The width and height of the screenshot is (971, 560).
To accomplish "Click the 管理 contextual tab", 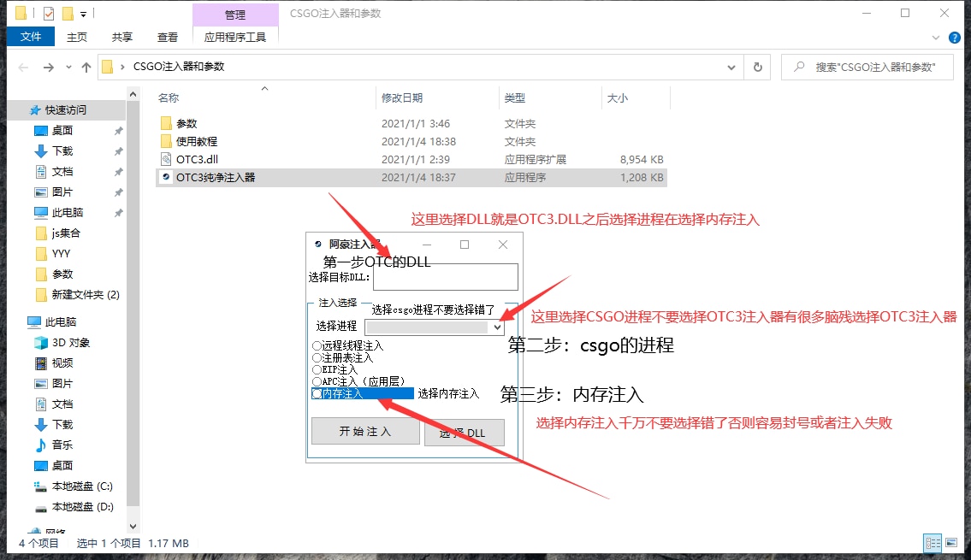I will [235, 15].
